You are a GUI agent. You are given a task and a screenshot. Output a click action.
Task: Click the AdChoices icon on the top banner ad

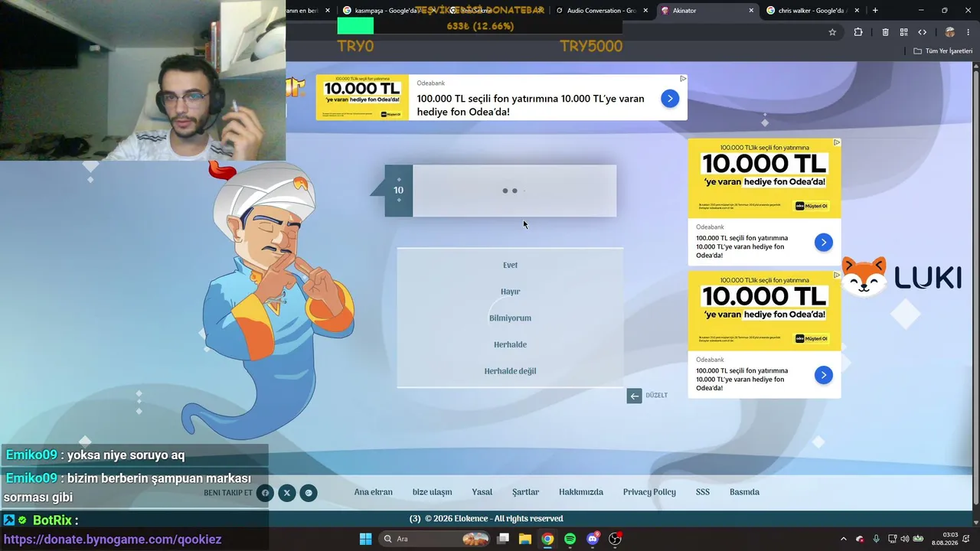[x=683, y=79]
